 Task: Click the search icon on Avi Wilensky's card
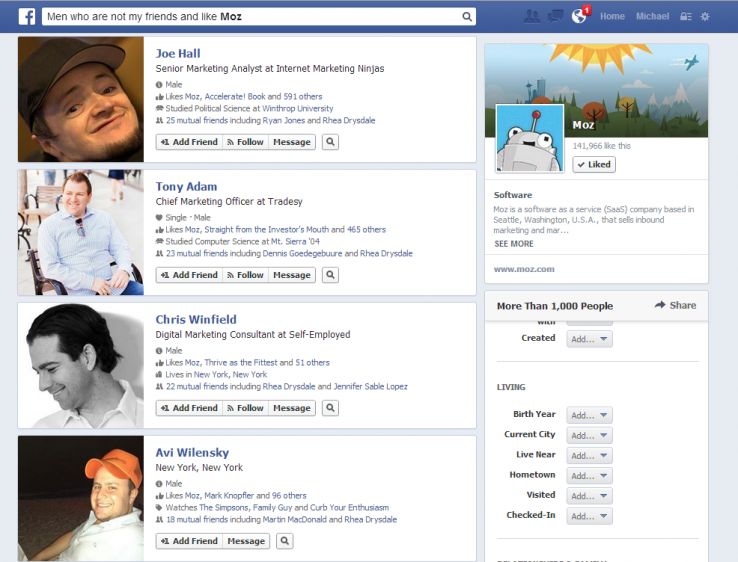click(x=284, y=541)
